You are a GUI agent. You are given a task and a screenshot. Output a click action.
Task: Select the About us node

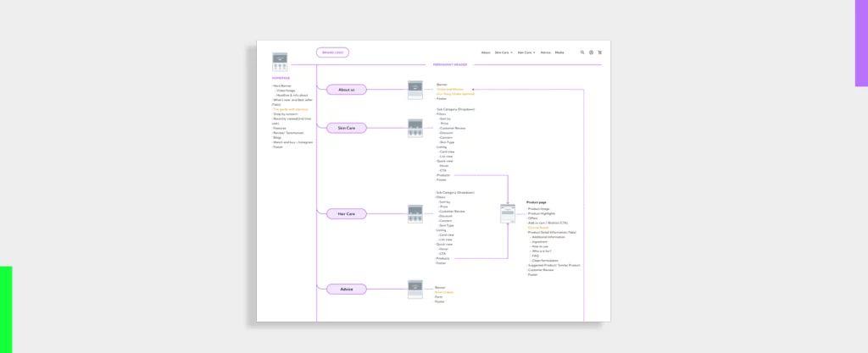tap(347, 90)
